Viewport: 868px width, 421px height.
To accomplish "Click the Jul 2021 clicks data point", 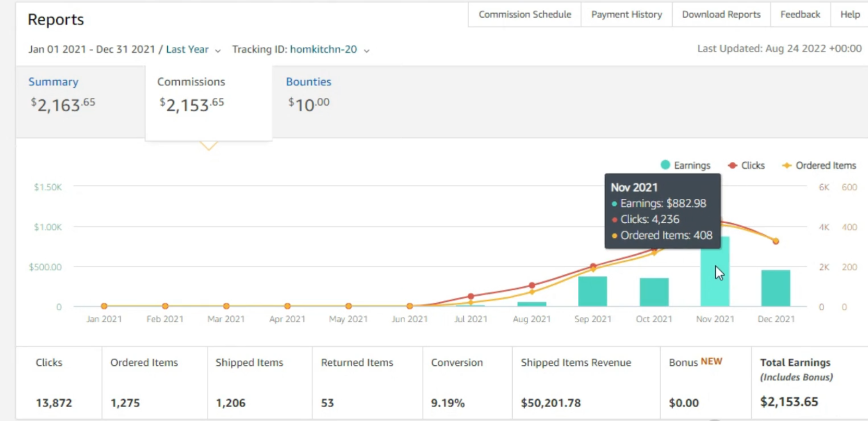I will (471, 296).
